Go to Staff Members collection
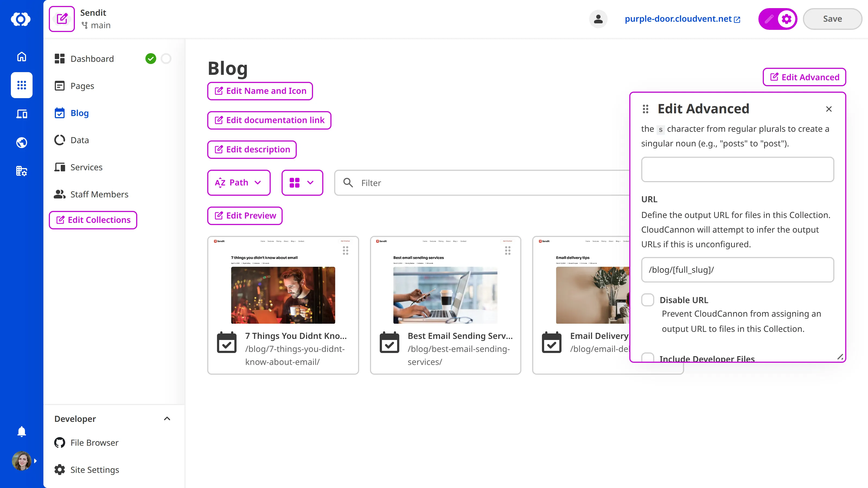 click(x=99, y=194)
